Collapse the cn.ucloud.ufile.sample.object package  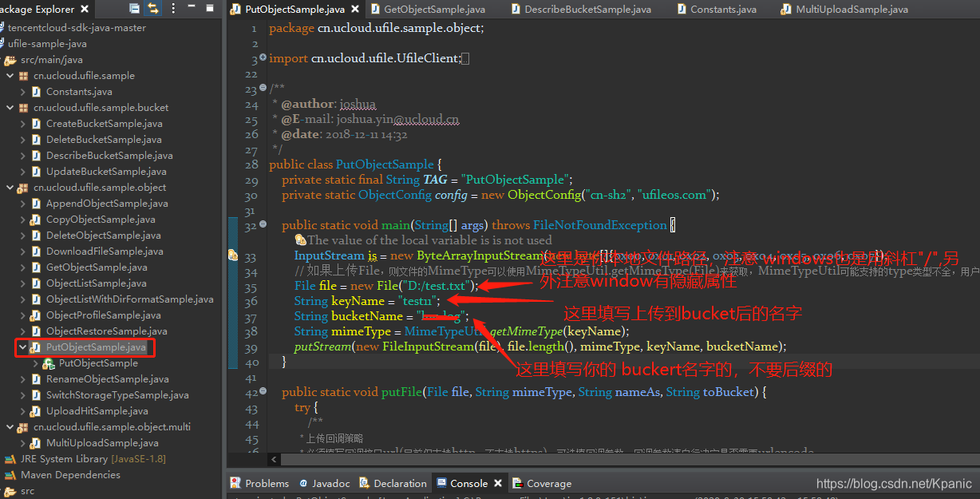(10, 188)
